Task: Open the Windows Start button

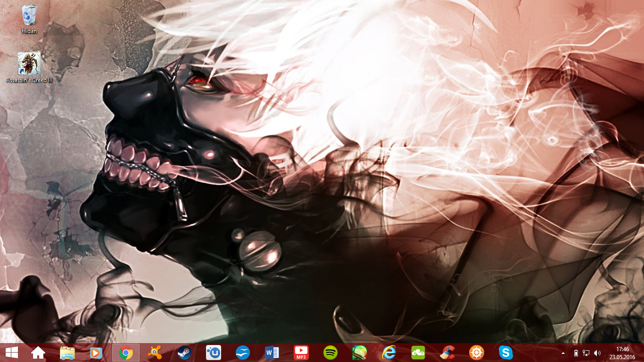Action: 12,353
